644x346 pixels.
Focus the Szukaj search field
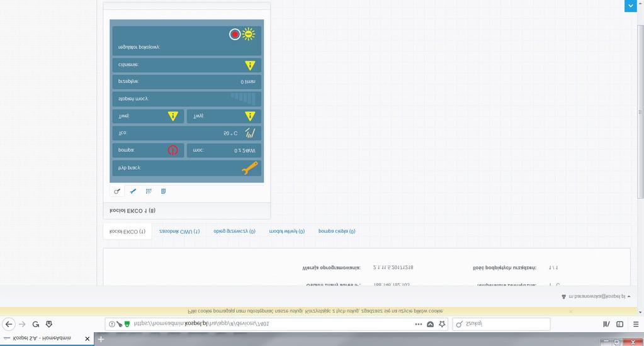pyautogui.click(x=501, y=324)
